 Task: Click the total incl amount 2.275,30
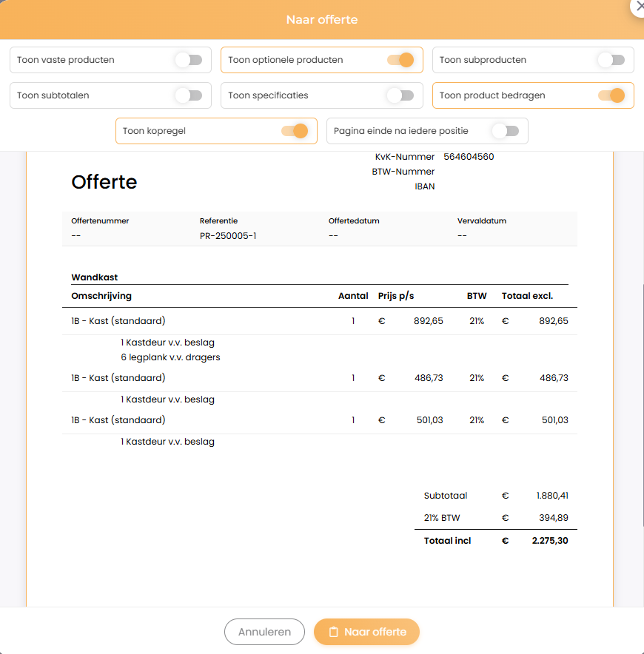549,541
